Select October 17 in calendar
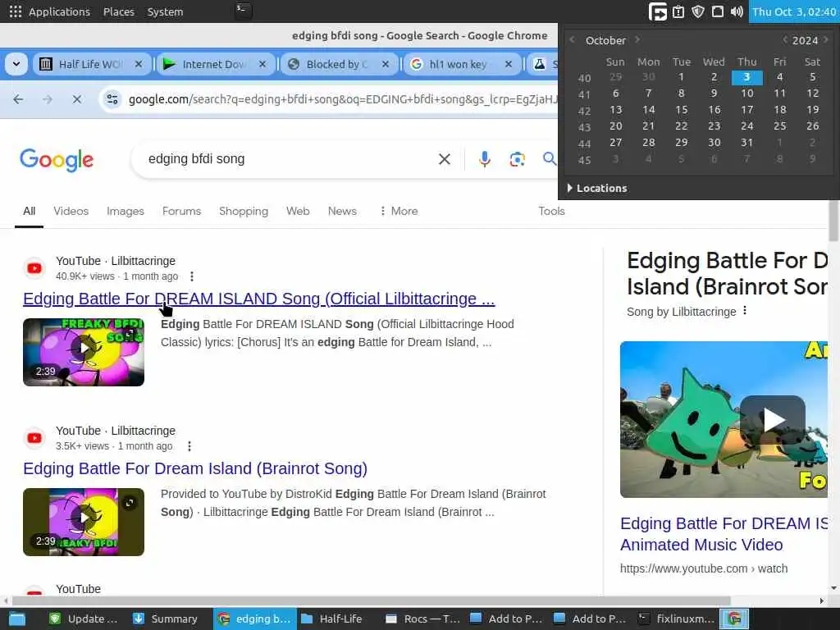Viewport: 840px width, 630px height. 746,110
